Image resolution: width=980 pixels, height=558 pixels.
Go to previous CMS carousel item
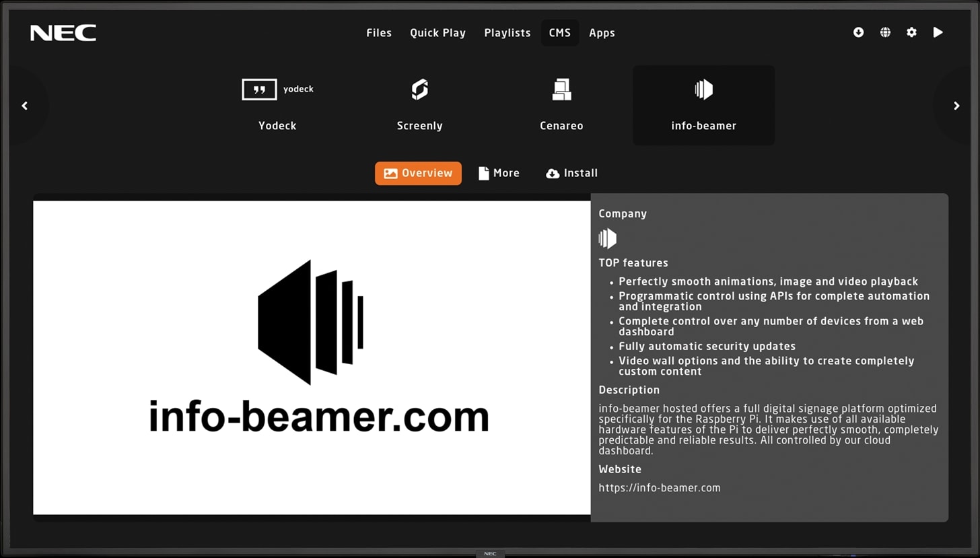25,106
